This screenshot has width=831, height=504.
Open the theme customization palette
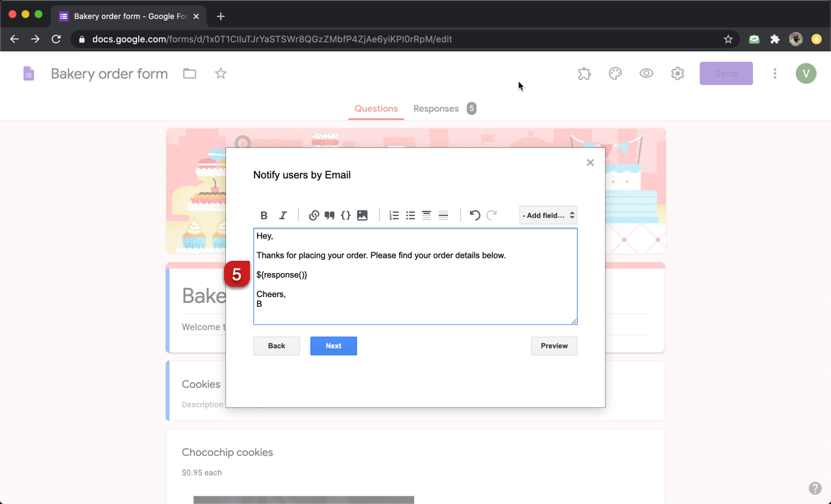[615, 73]
